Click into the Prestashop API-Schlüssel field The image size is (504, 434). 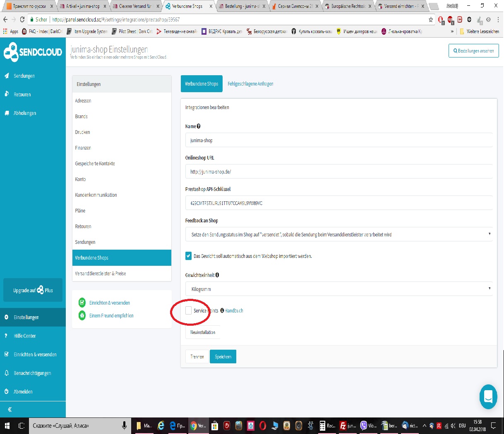(339, 203)
